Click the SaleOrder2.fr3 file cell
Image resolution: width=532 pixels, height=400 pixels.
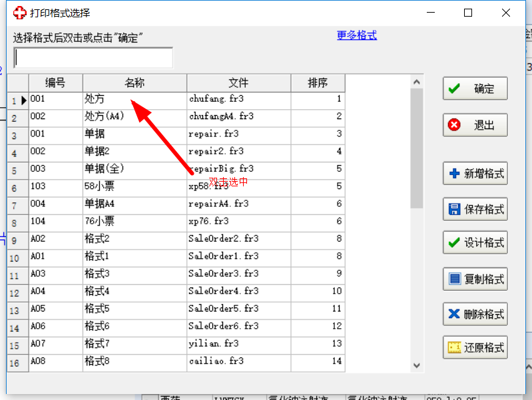point(238,240)
